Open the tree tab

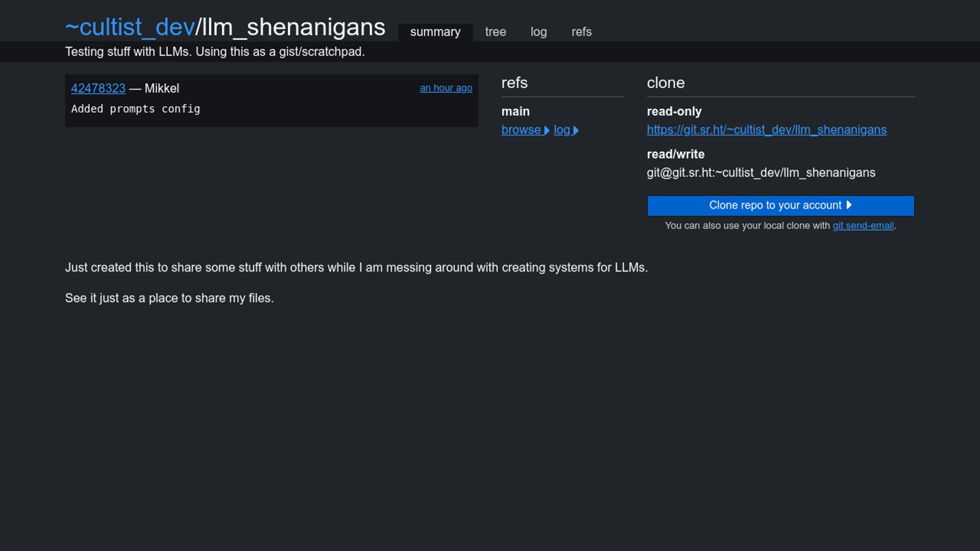pyautogui.click(x=495, y=32)
